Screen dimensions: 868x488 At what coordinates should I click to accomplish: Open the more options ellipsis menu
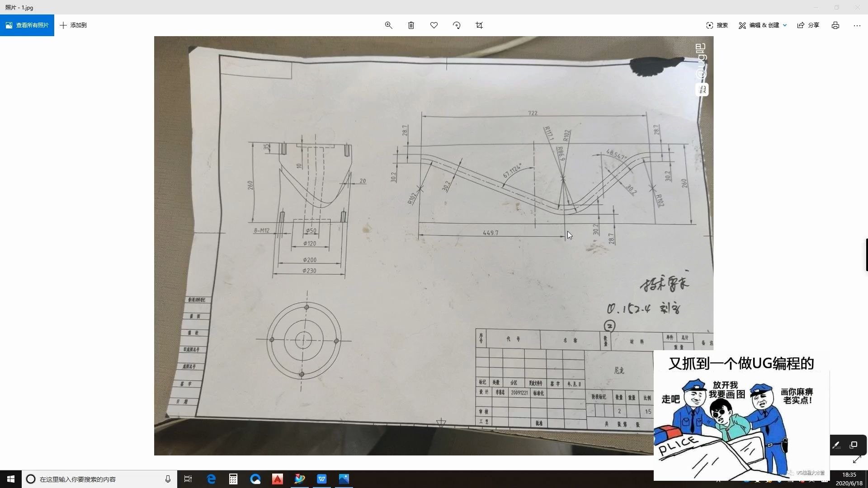point(857,25)
